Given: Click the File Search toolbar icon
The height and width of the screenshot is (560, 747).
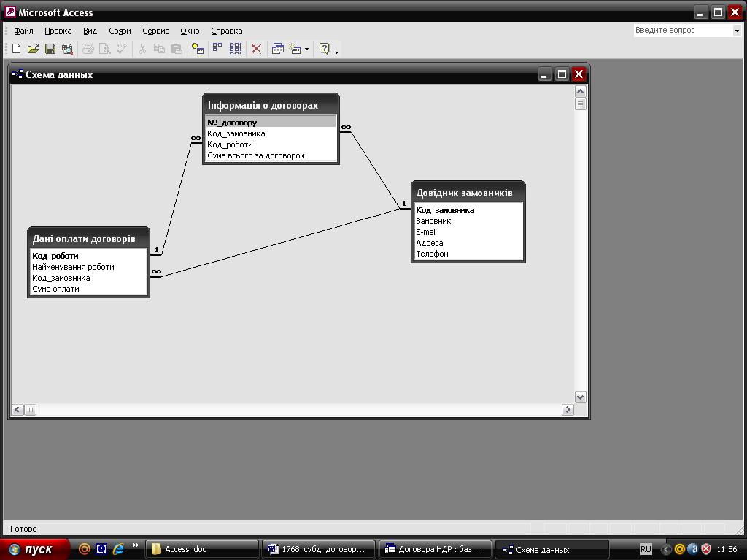Looking at the screenshot, I should tap(67, 49).
